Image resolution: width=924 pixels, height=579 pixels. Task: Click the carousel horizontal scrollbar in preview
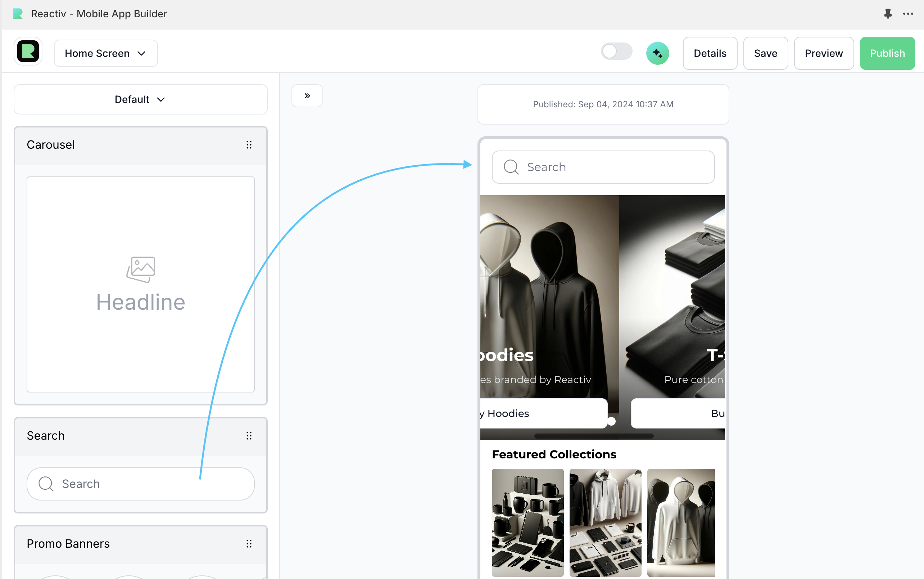point(593,436)
